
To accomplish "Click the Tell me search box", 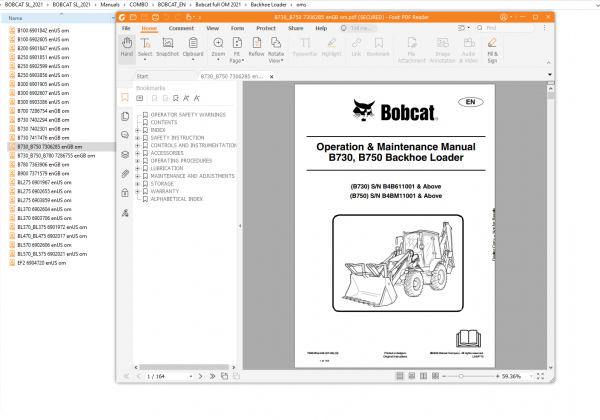I will 359,28.
